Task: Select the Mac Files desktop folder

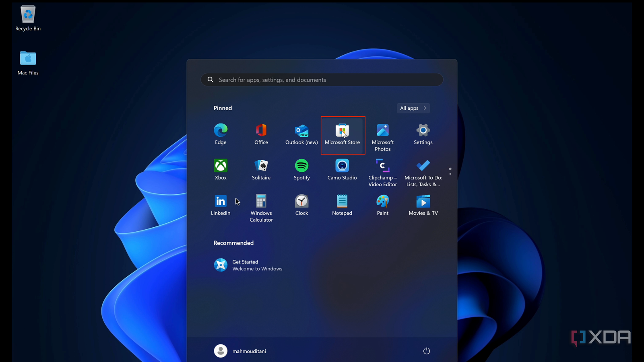Action: point(28,63)
